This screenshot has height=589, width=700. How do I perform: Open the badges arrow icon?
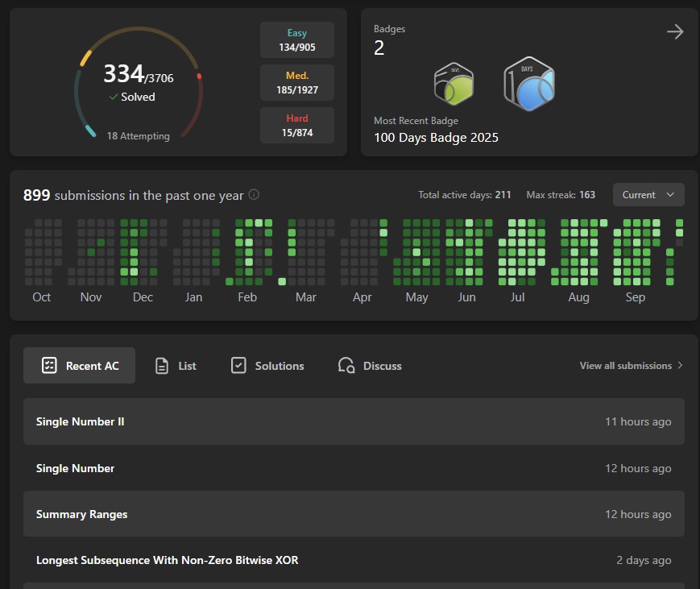[675, 31]
